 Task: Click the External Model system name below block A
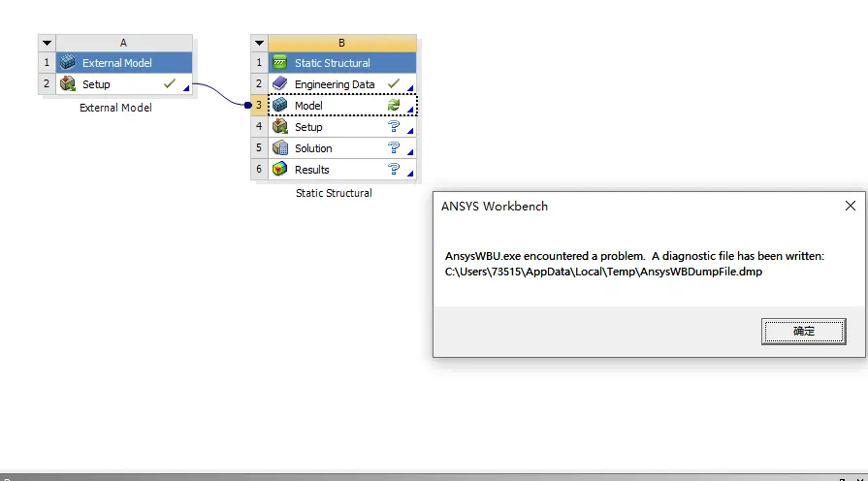115,108
